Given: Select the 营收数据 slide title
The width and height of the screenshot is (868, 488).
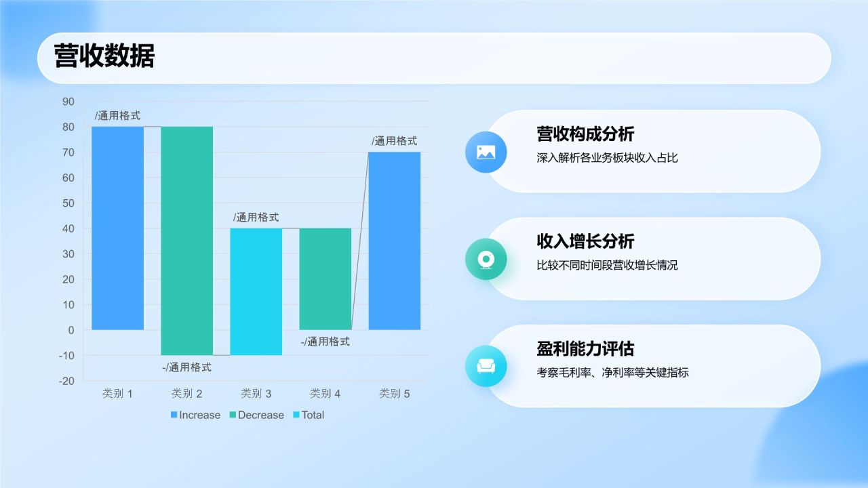Looking at the screenshot, I should pyautogui.click(x=104, y=56).
